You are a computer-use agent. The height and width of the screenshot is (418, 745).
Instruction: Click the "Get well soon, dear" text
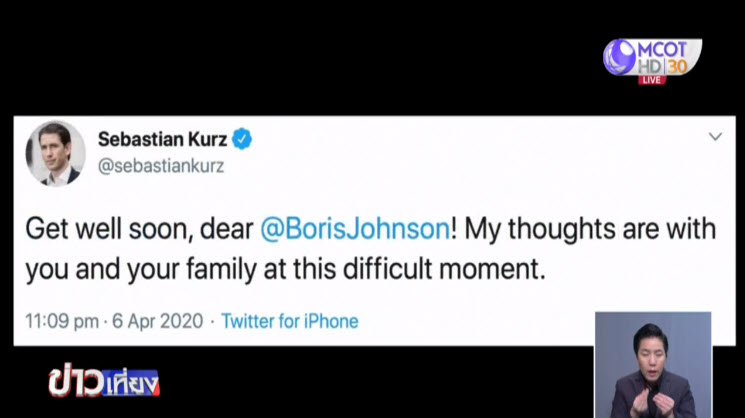(140, 229)
